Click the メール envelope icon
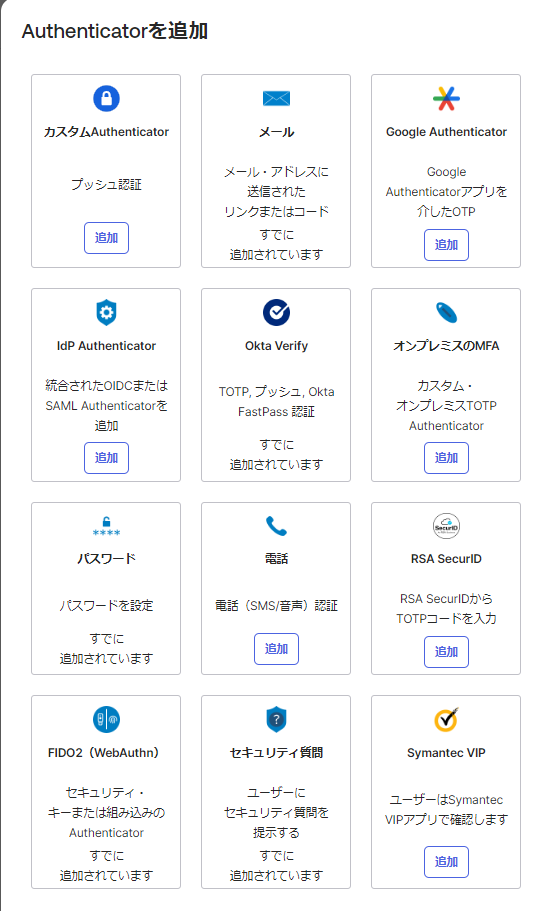This screenshot has height=911, width=557. point(276,98)
